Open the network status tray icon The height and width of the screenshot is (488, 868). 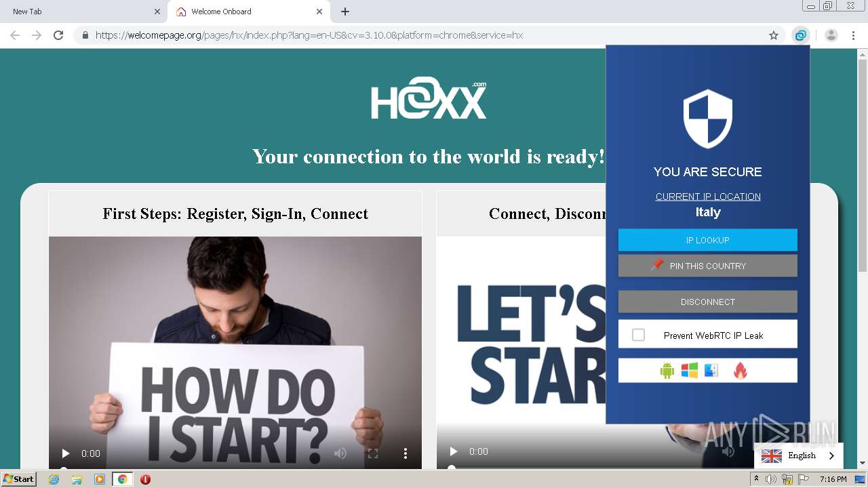pyautogui.click(x=787, y=479)
